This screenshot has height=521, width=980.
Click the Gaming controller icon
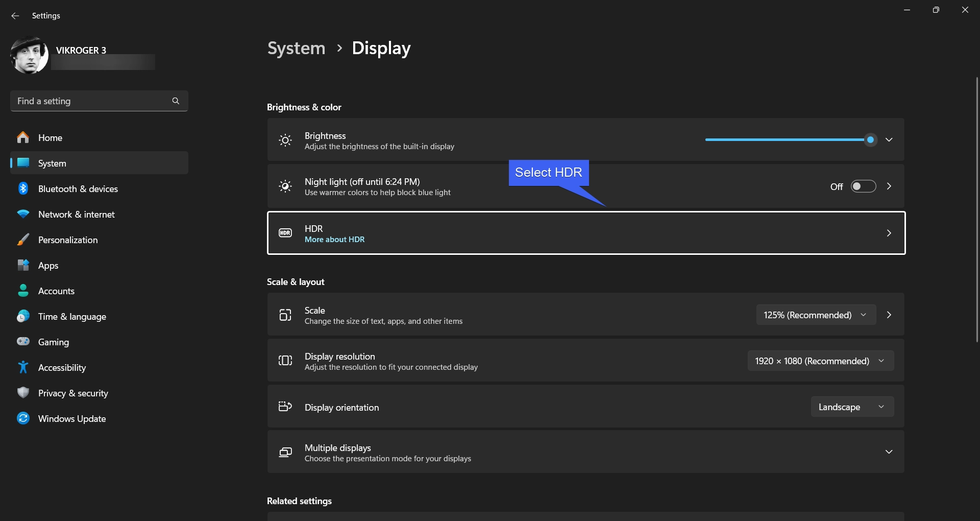tap(23, 342)
